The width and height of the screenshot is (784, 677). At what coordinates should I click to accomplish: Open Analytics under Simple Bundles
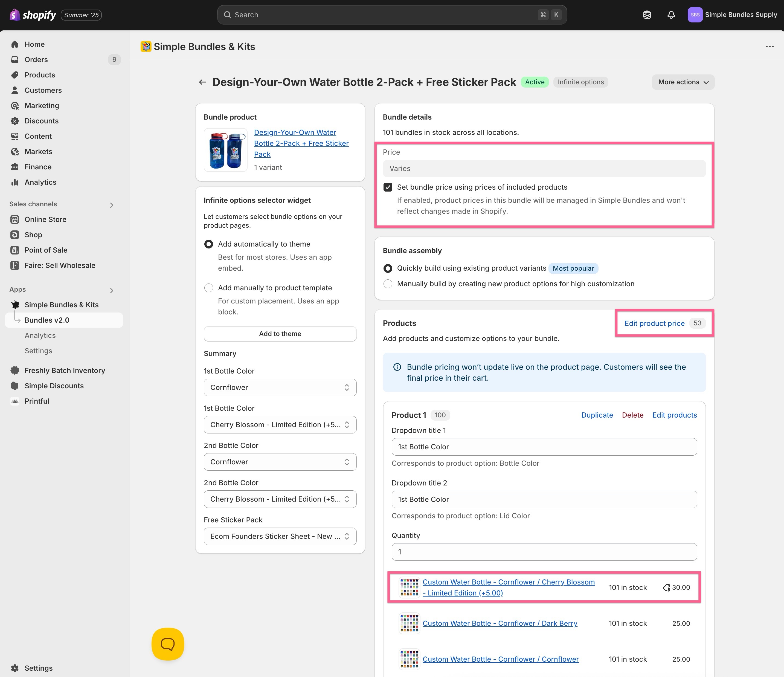tap(40, 335)
